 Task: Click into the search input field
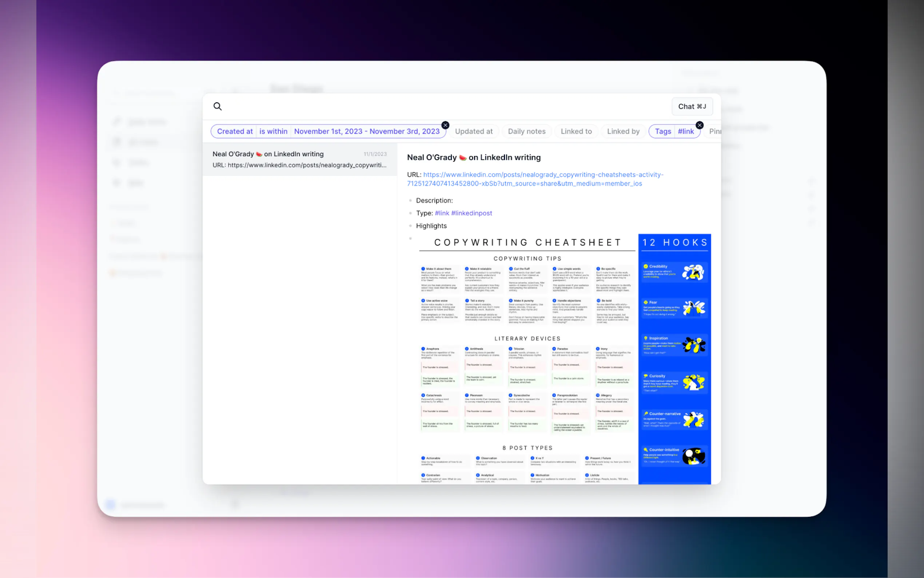coord(439,106)
